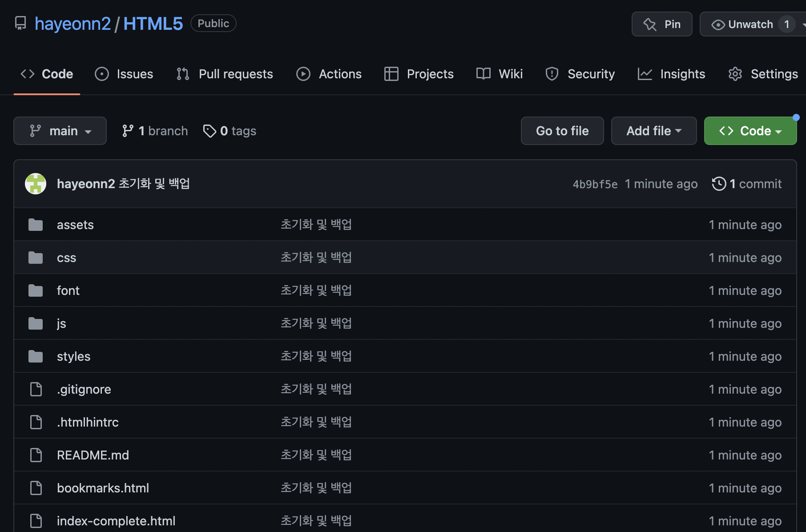The width and height of the screenshot is (806, 532).
Task: Click file icon of .htmlhintrc row
Action: [x=36, y=422]
